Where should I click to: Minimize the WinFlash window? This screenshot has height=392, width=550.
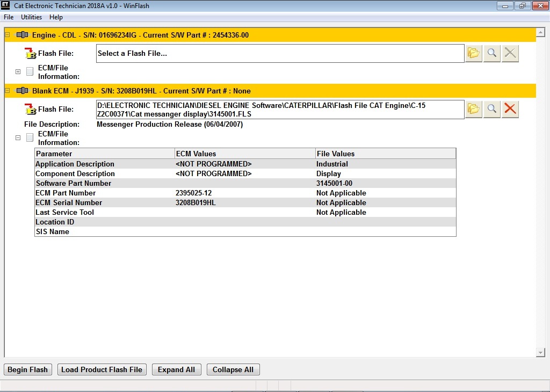(x=505, y=5)
